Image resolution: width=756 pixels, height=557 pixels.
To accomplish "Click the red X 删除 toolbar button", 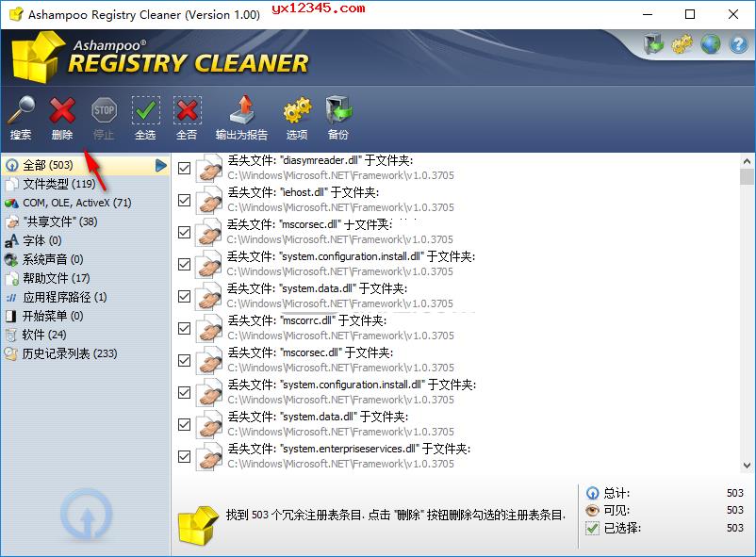I will pyautogui.click(x=62, y=117).
